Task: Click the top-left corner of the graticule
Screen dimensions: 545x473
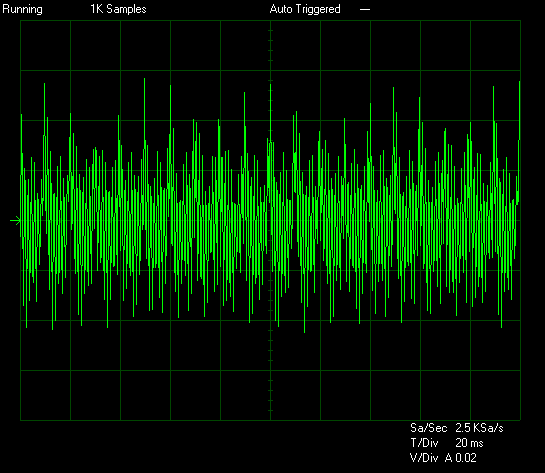Action: click(21, 21)
